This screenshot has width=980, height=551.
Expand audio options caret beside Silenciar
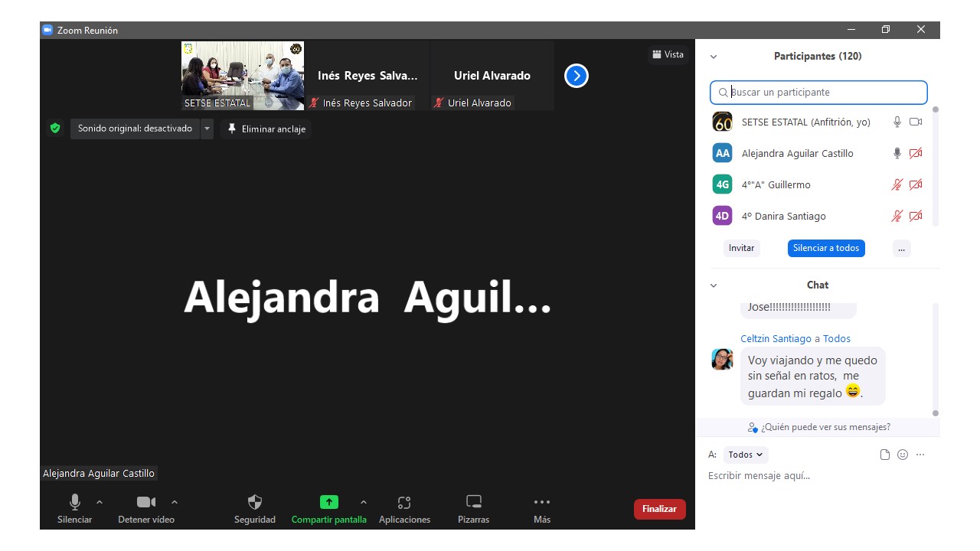pos(100,502)
